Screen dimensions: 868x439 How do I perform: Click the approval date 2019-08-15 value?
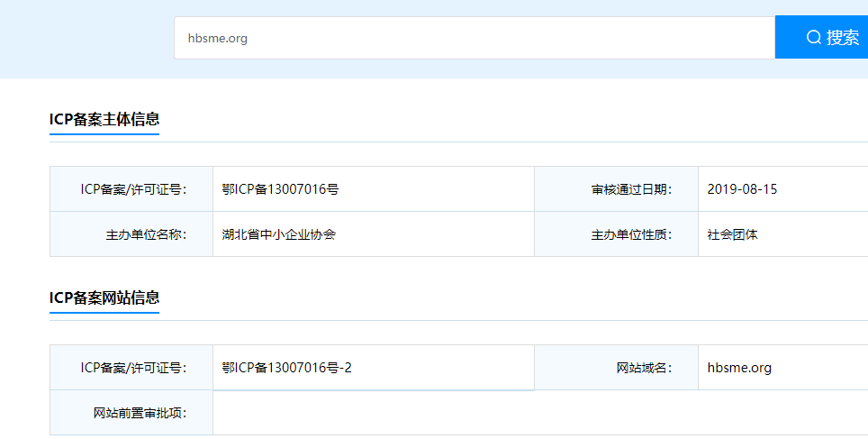[742, 189]
